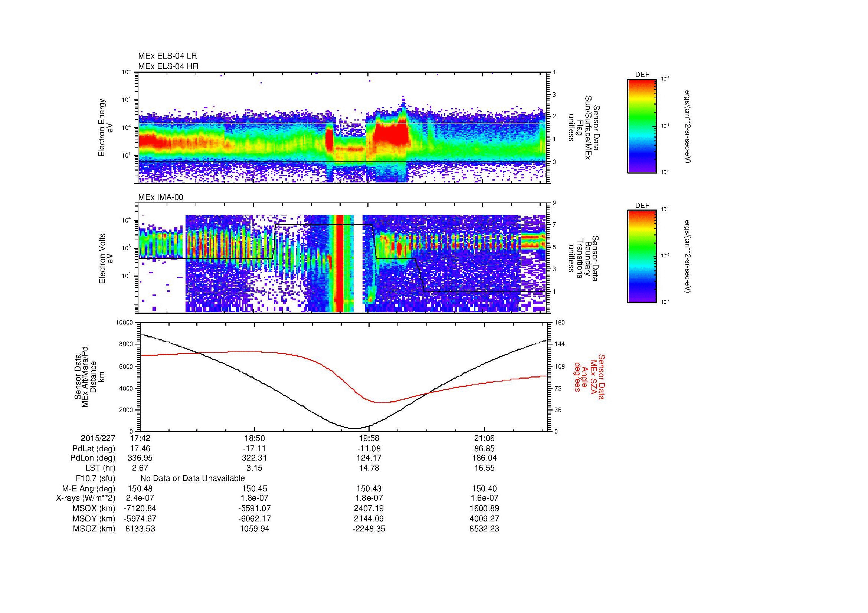Click the 'MSOZ (km)' row label
The width and height of the screenshot is (868, 613).
pyautogui.click(x=94, y=529)
